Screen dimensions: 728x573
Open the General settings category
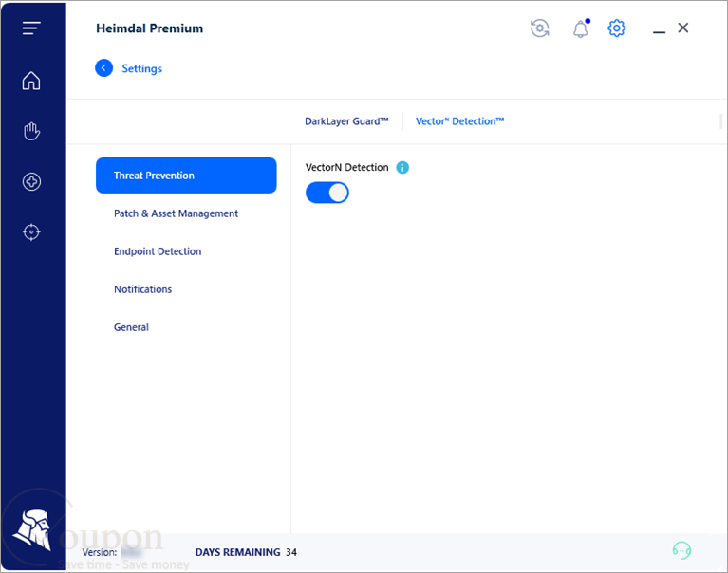pyautogui.click(x=131, y=327)
